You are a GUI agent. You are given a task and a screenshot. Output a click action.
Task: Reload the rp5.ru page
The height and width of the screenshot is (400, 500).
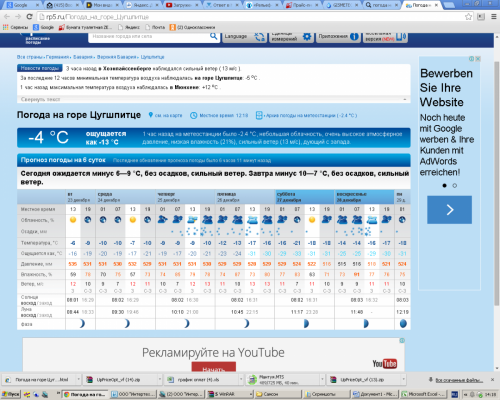click(29, 17)
